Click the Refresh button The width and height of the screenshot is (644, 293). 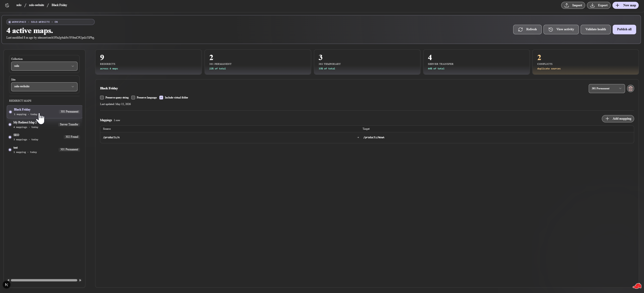point(527,30)
